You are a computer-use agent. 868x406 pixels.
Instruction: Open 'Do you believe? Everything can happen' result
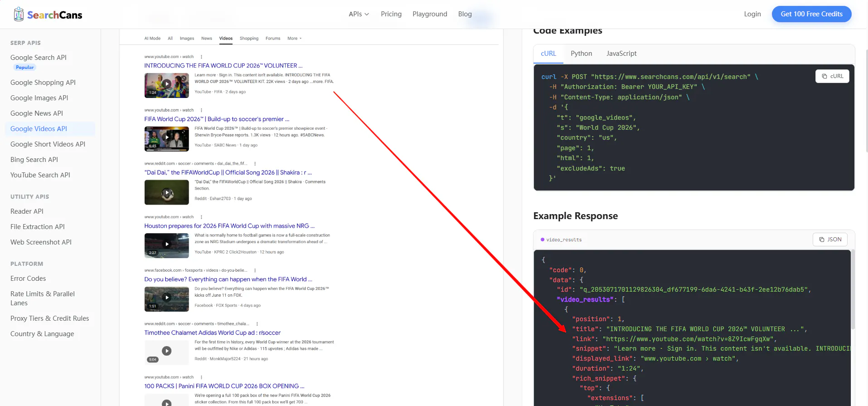click(x=228, y=279)
